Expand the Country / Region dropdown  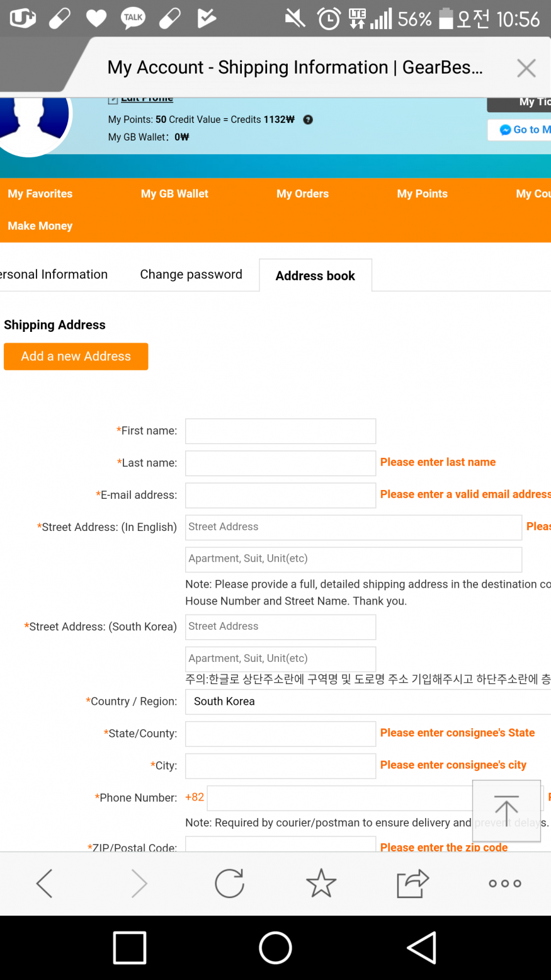click(368, 702)
